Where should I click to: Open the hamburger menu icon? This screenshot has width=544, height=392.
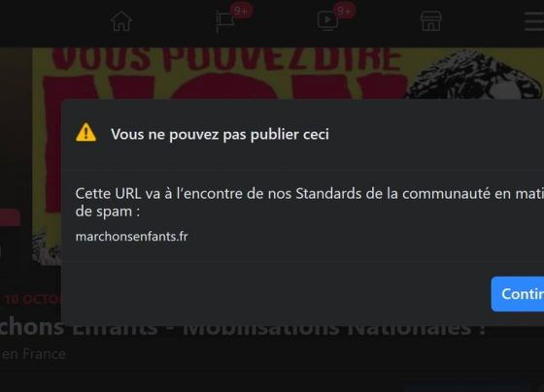[x=534, y=21]
